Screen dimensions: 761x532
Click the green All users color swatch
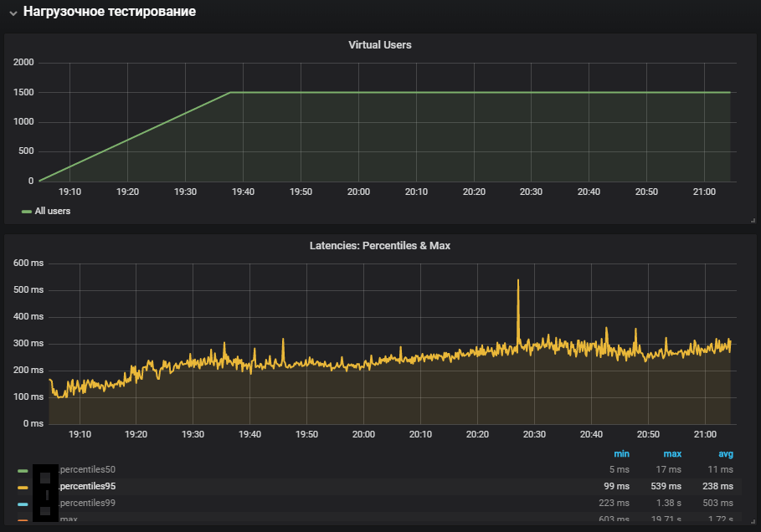tap(26, 212)
